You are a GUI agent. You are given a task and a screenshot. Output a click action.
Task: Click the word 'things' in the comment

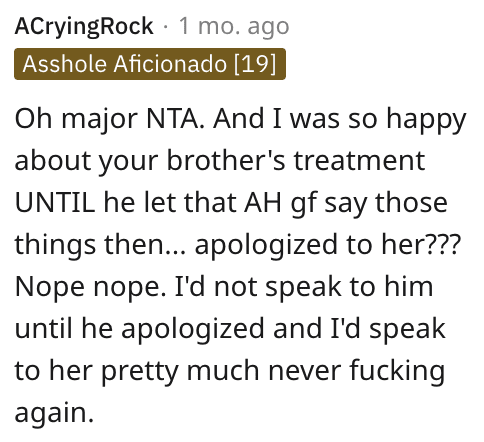pyautogui.click(x=55, y=246)
